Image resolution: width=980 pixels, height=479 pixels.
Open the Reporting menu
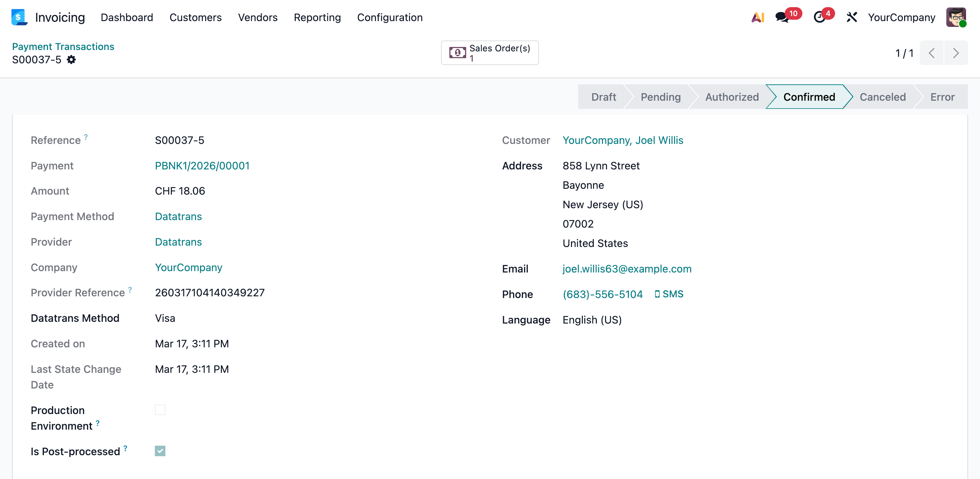[317, 17]
